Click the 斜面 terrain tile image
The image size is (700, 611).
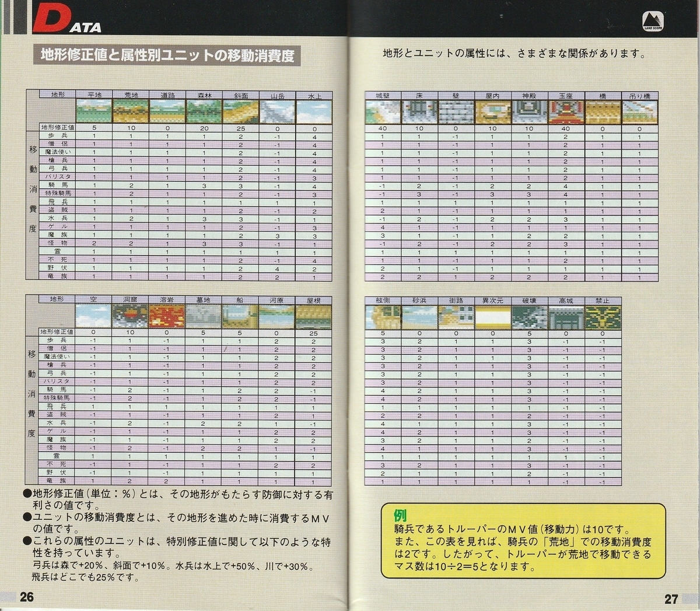pyautogui.click(x=240, y=111)
